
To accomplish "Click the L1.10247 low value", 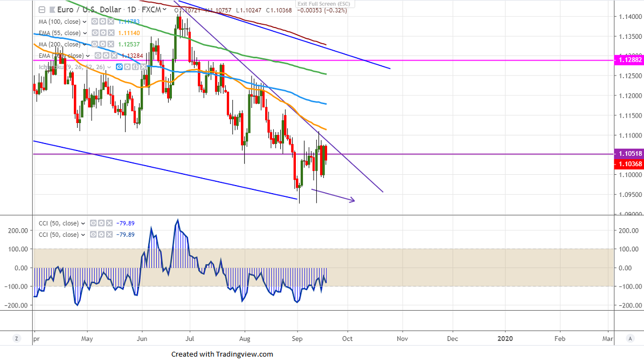I will click(x=248, y=10).
